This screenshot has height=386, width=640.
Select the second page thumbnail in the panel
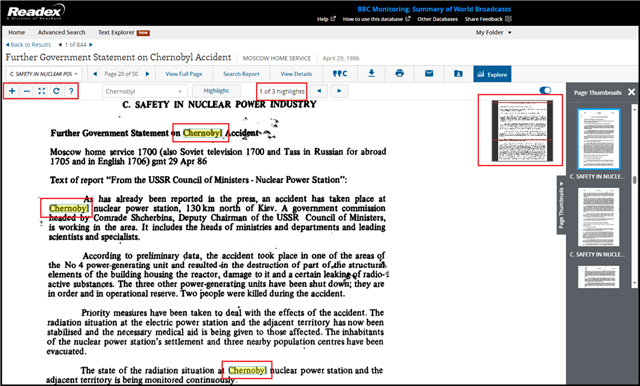(598, 217)
